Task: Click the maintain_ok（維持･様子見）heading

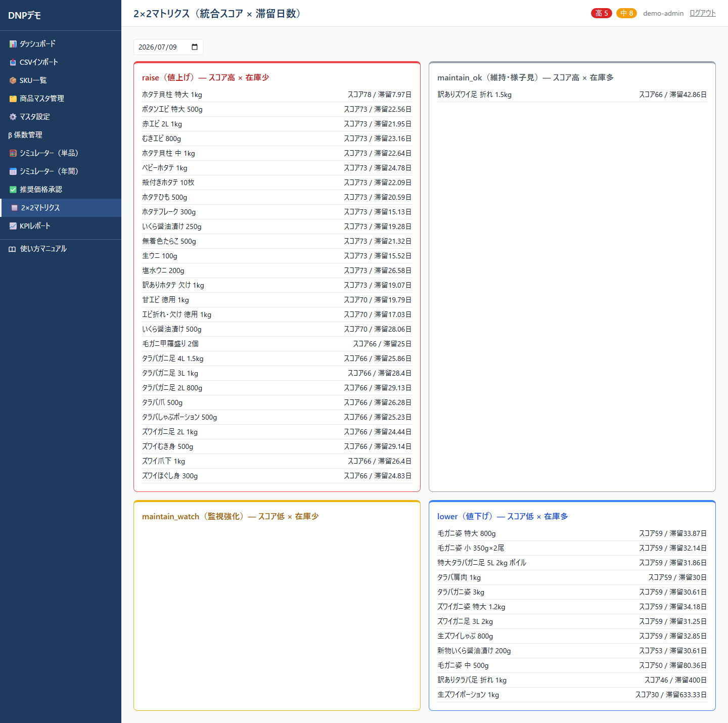Action: [526, 77]
